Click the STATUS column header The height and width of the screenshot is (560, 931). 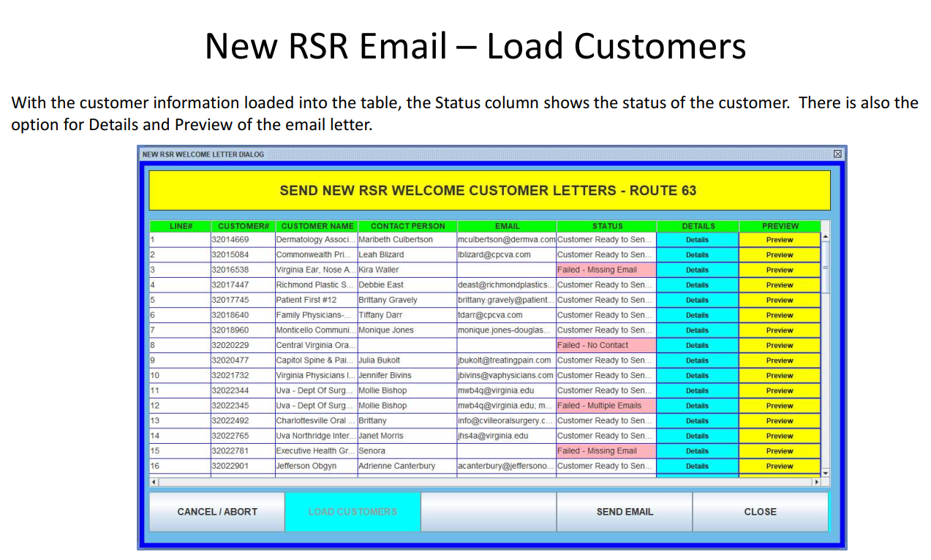[x=607, y=226]
